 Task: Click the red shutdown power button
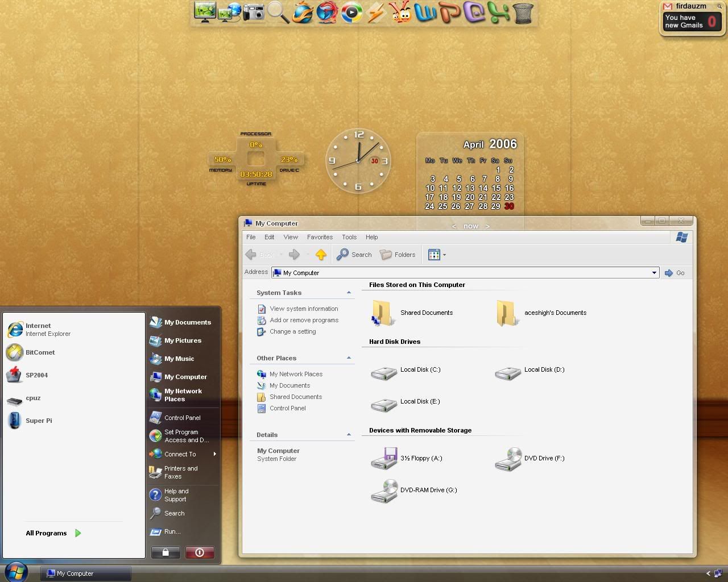[199, 552]
